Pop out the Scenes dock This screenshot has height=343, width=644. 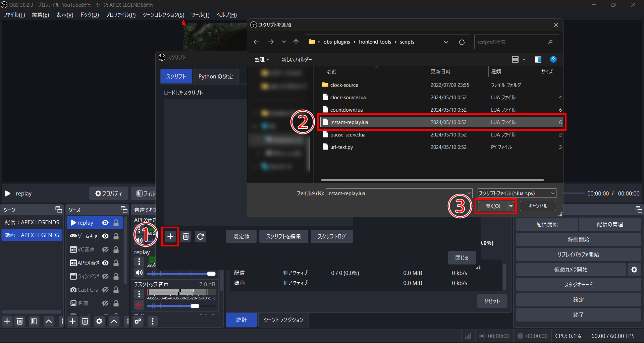[59, 210]
